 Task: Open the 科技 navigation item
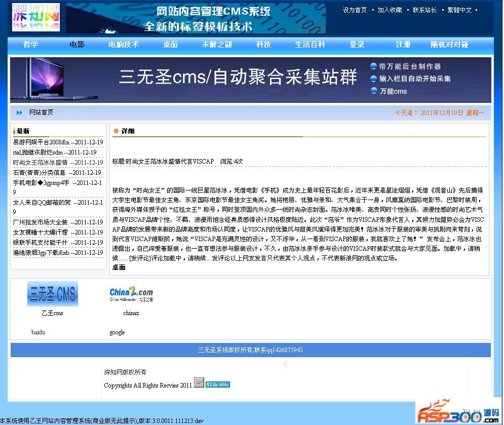[x=263, y=45]
